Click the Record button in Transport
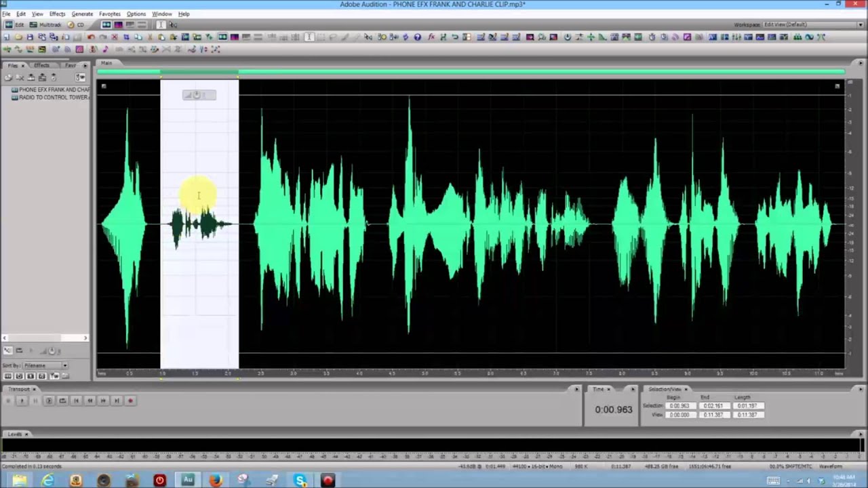Screen dimensions: 868x488 (x=130, y=401)
